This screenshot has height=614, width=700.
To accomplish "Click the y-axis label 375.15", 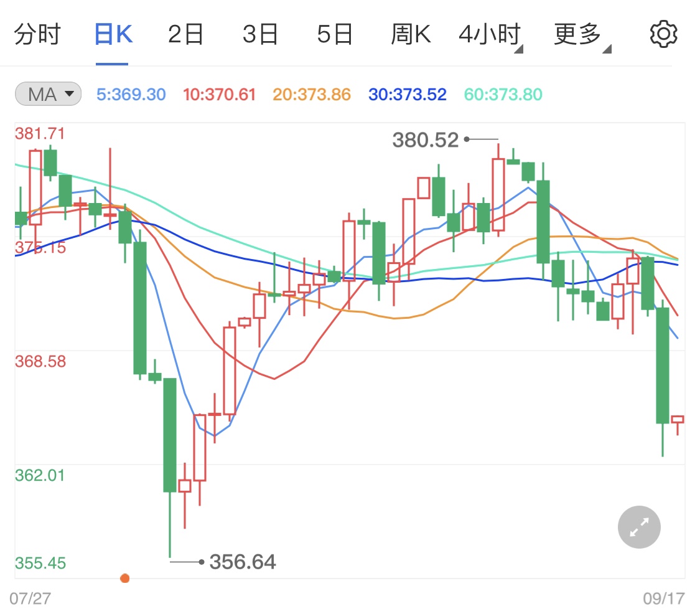I will [40, 247].
